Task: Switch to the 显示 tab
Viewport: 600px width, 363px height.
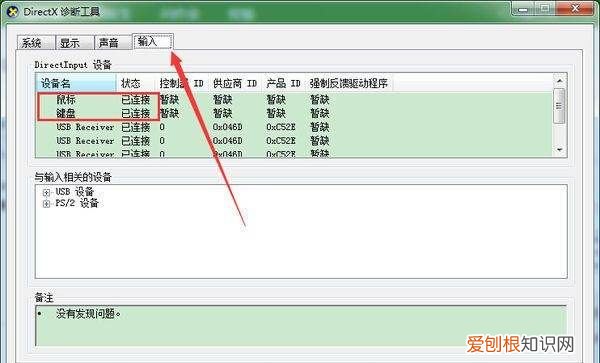Action: (75, 42)
